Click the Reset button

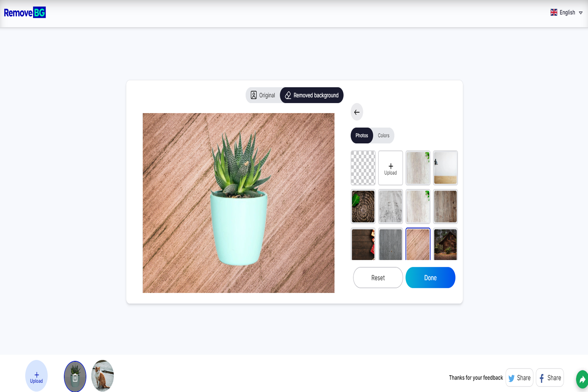(x=378, y=277)
